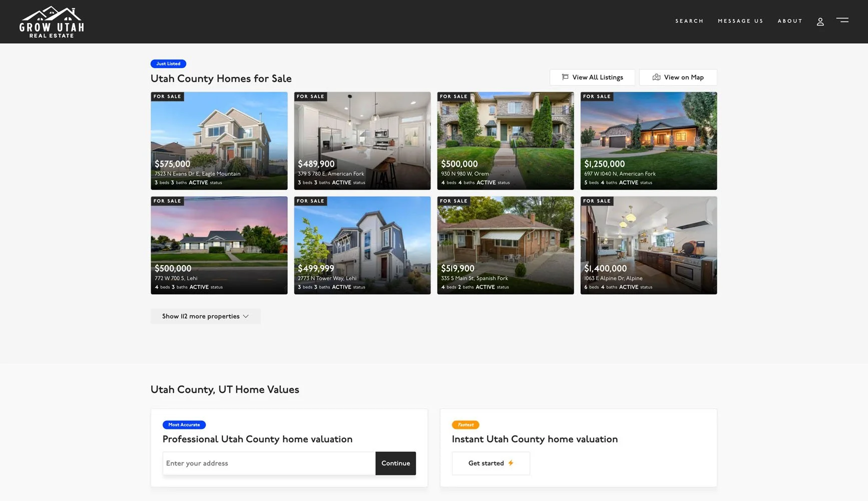The image size is (868, 501).
Task: Open the $500,000 Orem listing
Action: pyautogui.click(x=506, y=141)
